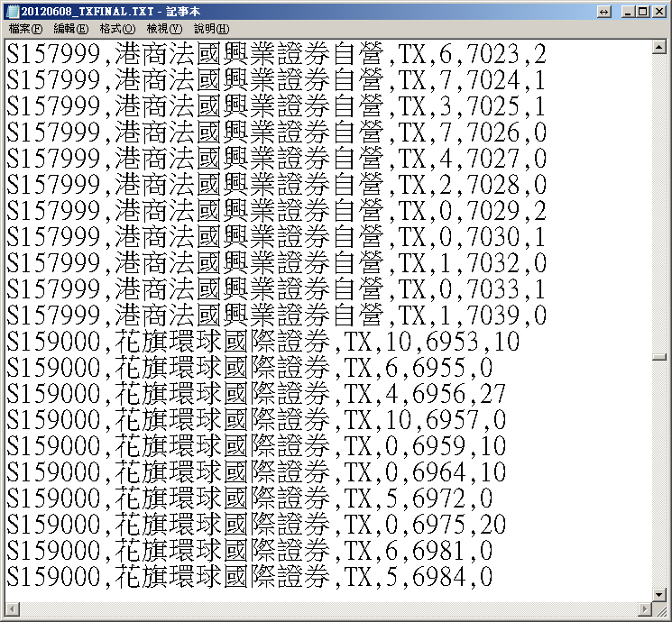672x622 pixels.
Task: Click the line ending with 7027,0
Action: point(276,159)
